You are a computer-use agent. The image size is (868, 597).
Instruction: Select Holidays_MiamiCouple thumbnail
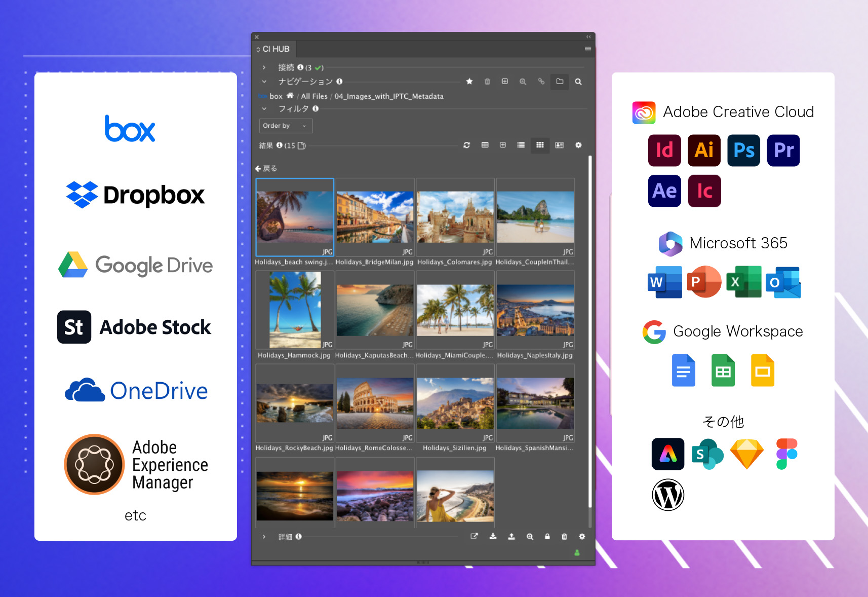pyautogui.click(x=455, y=310)
